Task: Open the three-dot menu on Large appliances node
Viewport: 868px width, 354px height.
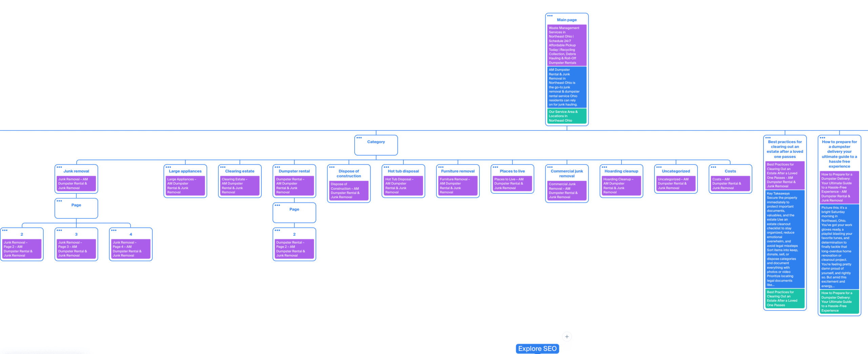Action: coord(168,166)
